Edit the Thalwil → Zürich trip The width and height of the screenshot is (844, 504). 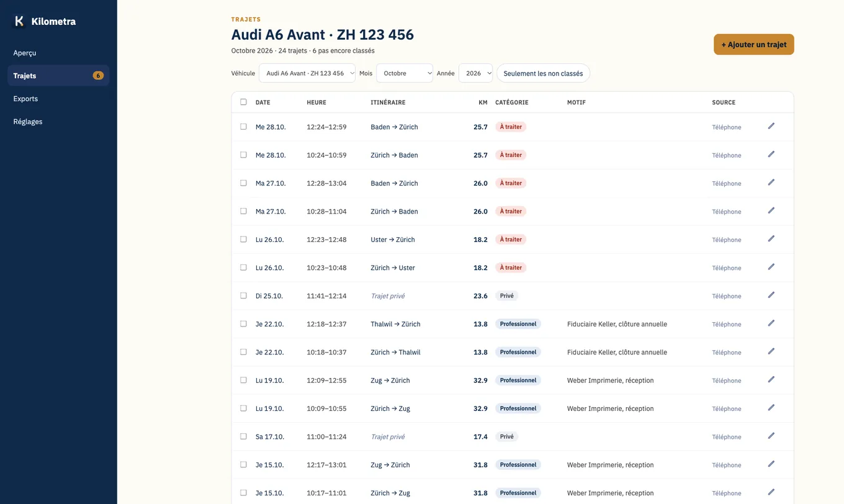coord(771,323)
